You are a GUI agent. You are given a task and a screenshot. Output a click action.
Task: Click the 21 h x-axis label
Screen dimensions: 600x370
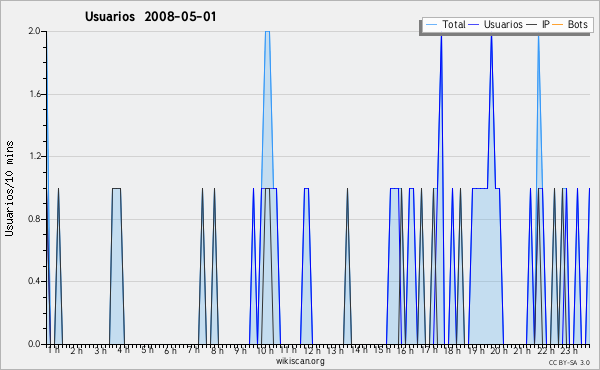(523, 350)
